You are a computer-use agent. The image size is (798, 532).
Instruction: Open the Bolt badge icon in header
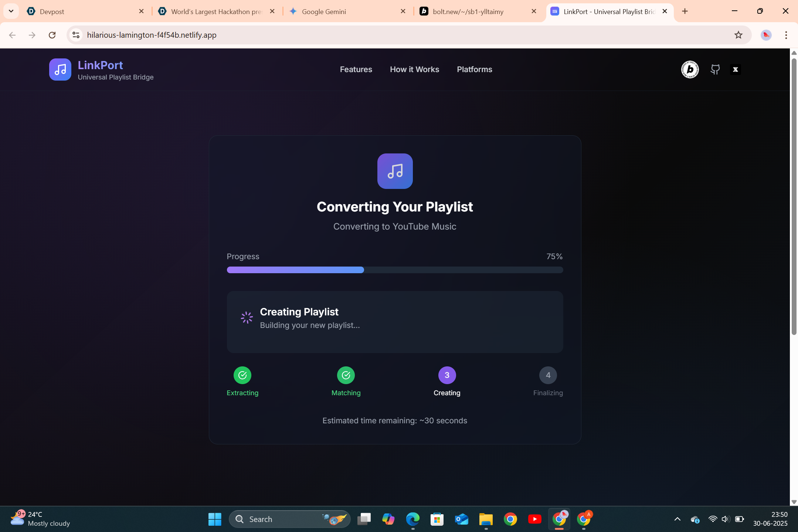click(690, 70)
